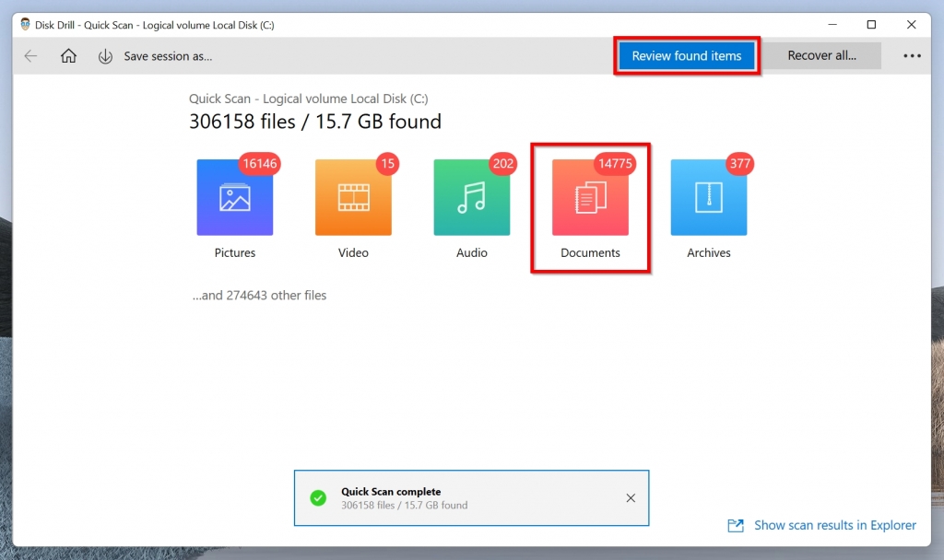Open the Pictures category tile
944x560 pixels.
tap(235, 197)
